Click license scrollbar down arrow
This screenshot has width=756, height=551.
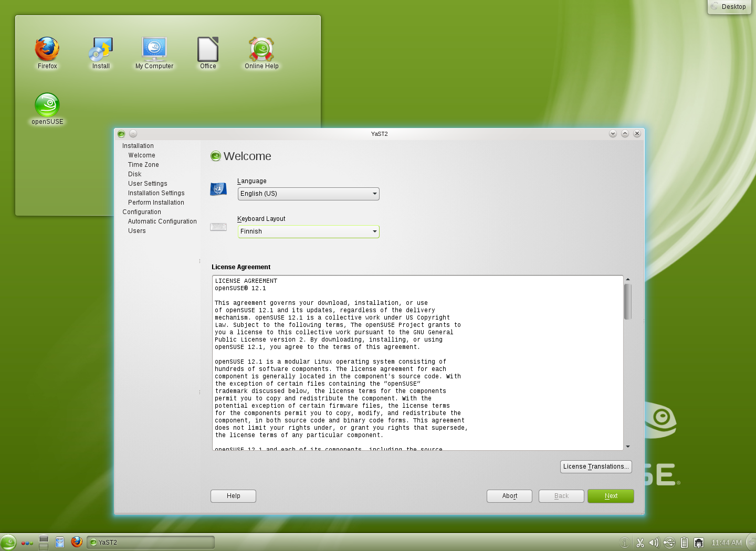[628, 447]
